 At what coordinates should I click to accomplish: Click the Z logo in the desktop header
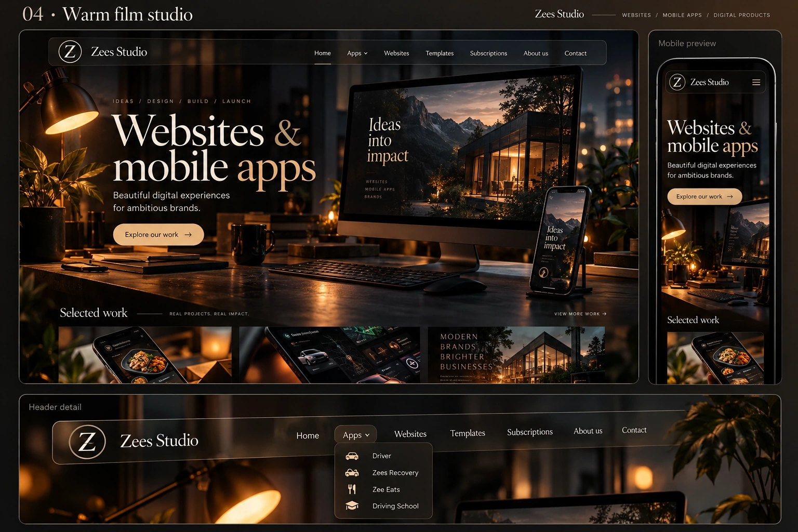pyautogui.click(x=70, y=52)
